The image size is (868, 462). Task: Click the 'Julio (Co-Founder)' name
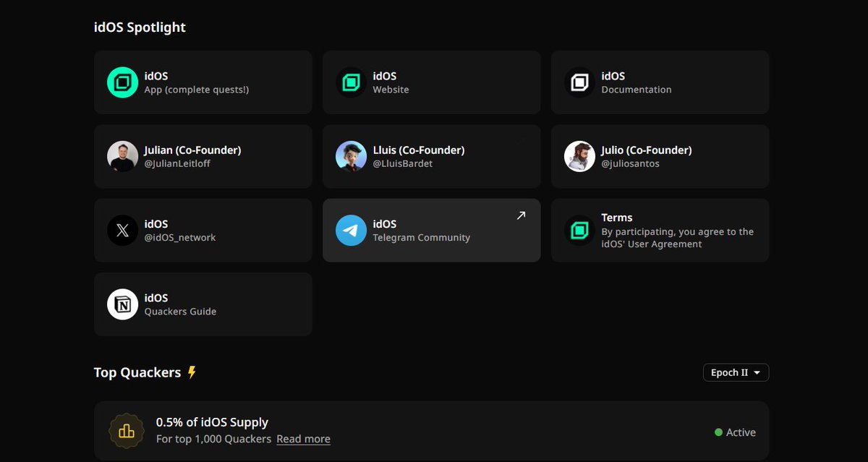[x=647, y=150]
